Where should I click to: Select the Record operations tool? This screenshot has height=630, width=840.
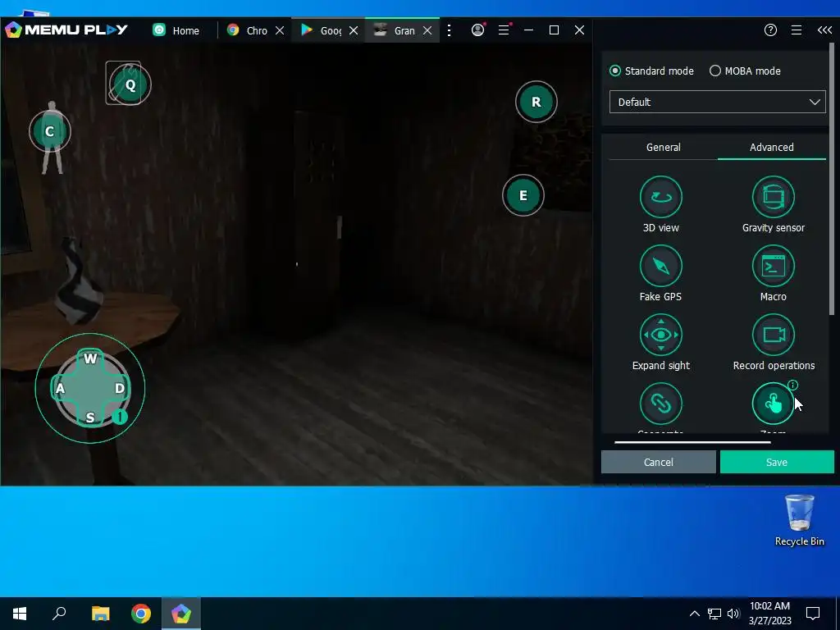pyautogui.click(x=773, y=335)
